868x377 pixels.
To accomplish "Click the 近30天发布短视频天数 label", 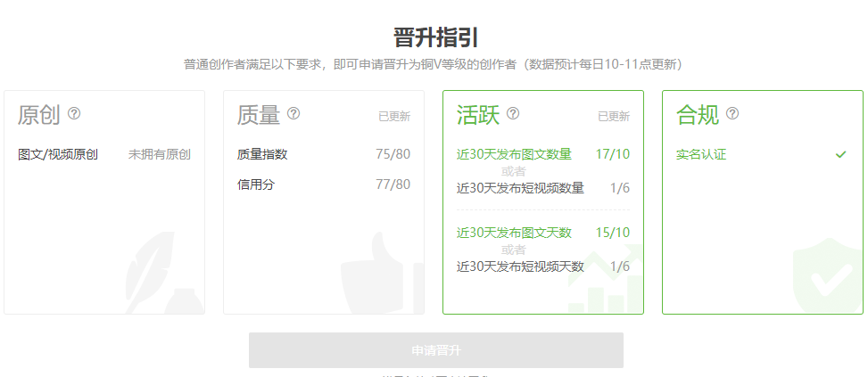I will tap(520, 267).
